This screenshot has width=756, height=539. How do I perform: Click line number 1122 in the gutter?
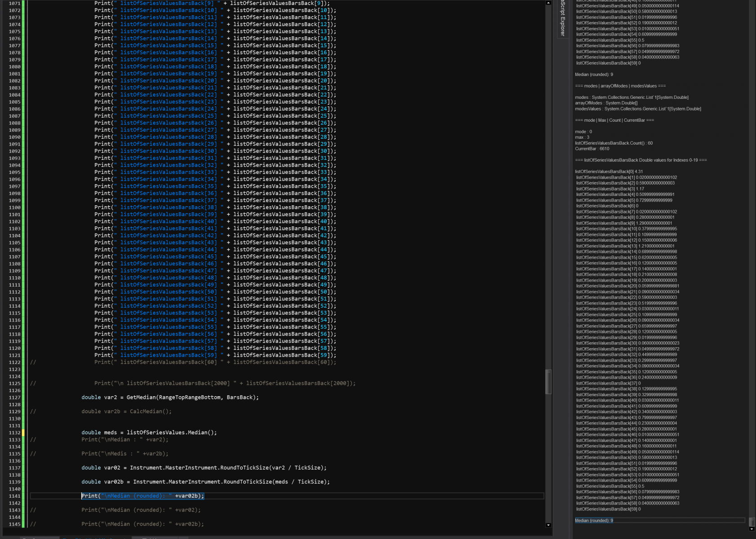[14, 362]
